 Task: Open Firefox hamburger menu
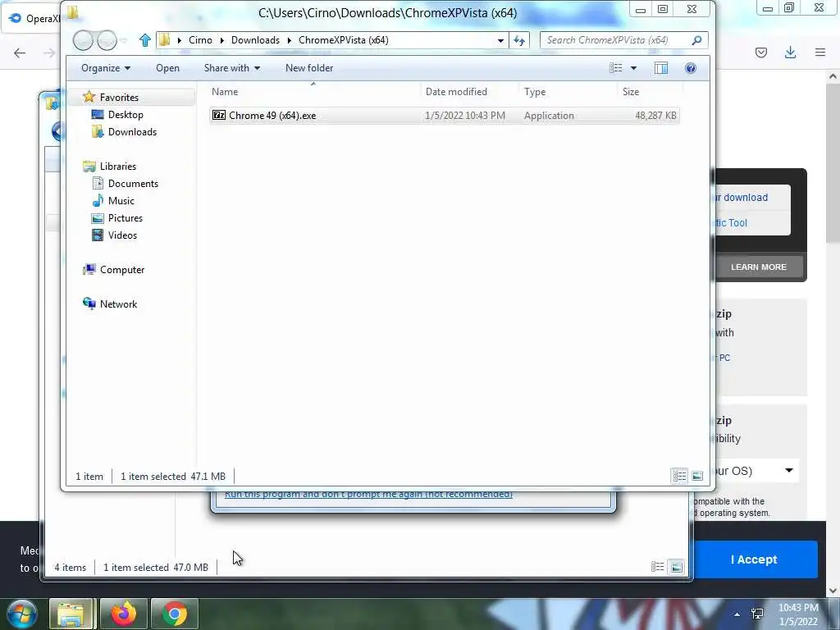[x=820, y=52]
